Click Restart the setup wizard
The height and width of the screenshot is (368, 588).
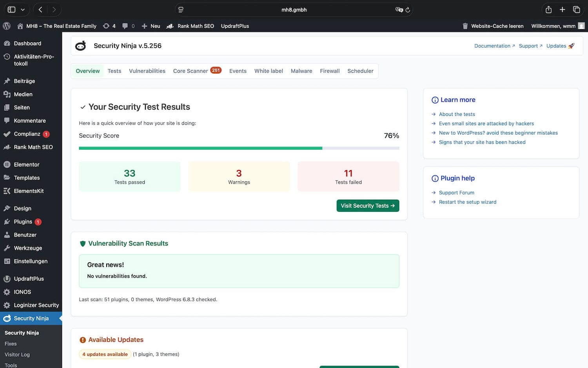pyautogui.click(x=468, y=202)
